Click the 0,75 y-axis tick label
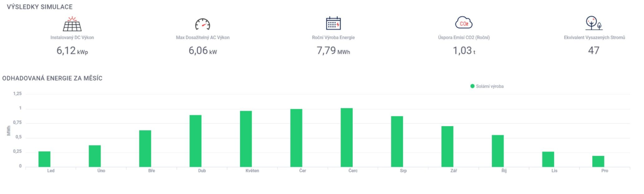The height and width of the screenshot is (194, 644). pos(18,123)
